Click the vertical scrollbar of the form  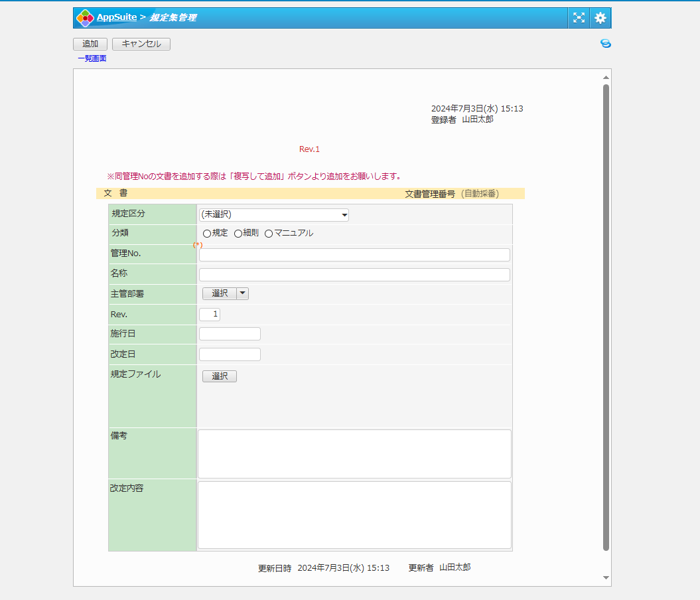(606, 317)
